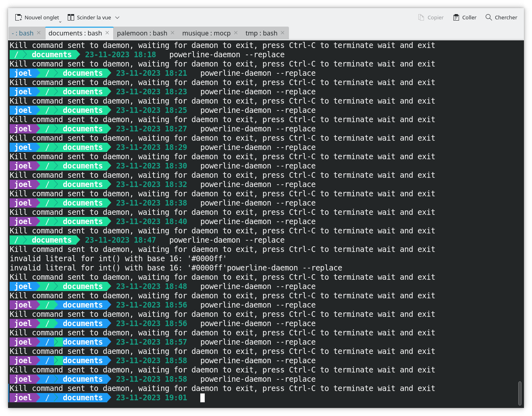Viewport: 532px width, 416px height.
Task: Expand the Scinder la vue dropdown chevron
Action: point(117,18)
